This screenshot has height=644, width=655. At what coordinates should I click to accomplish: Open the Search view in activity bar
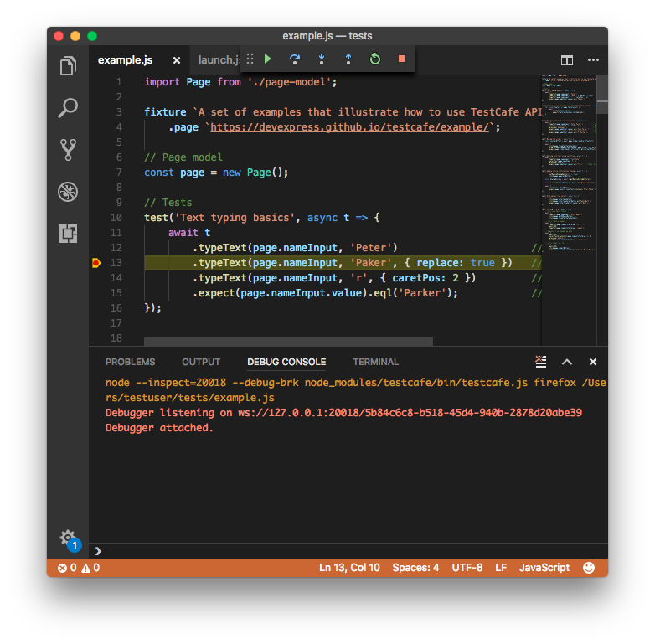[68, 108]
